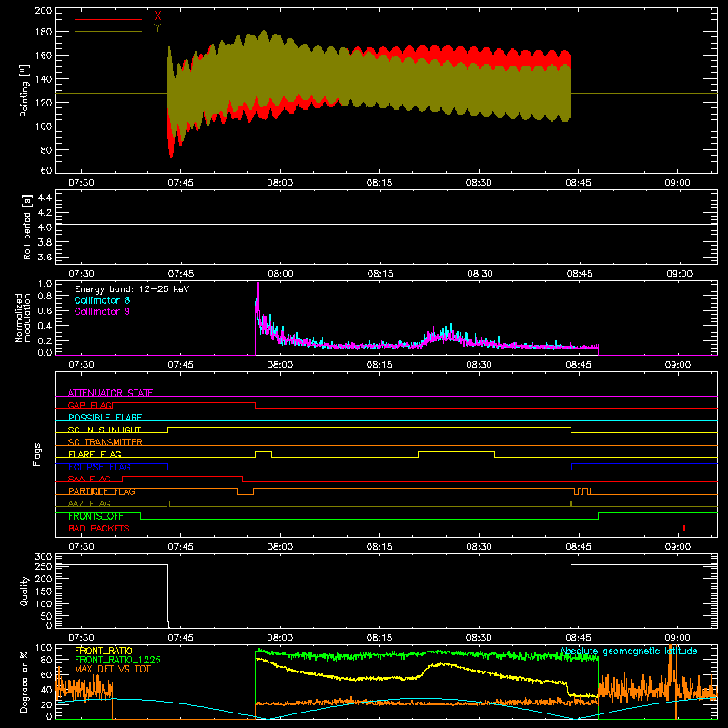728x728 pixels.
Task: Click the SAA_FLAG label
Action: point(89,479)
